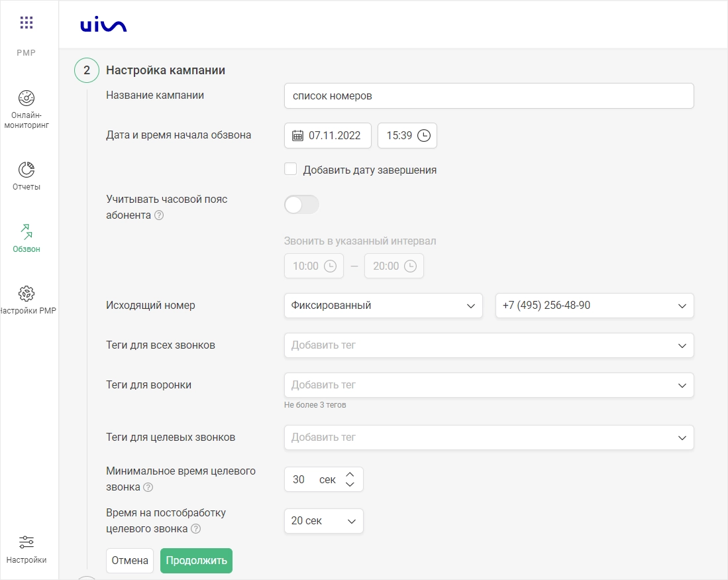Decrease minimum call time with down arrow

[350, 485]
